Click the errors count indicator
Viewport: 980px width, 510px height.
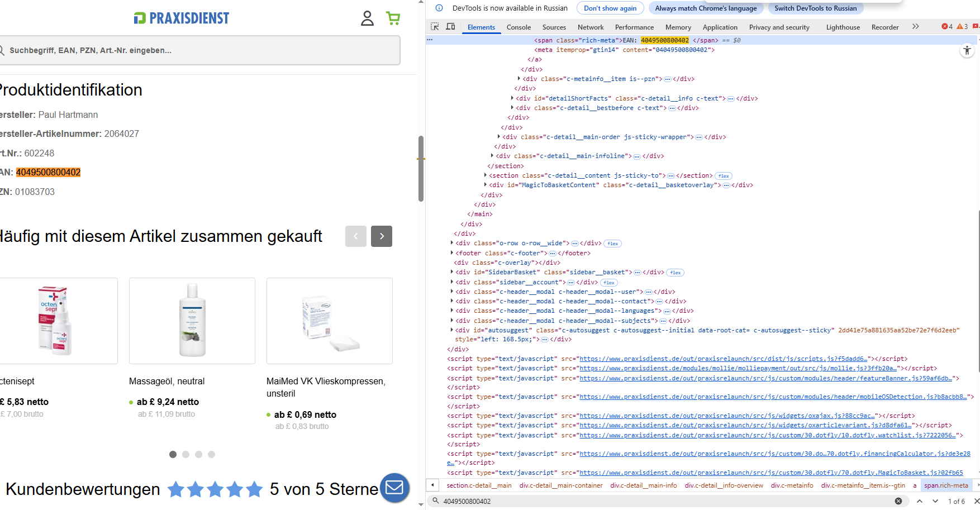(947, 27)
